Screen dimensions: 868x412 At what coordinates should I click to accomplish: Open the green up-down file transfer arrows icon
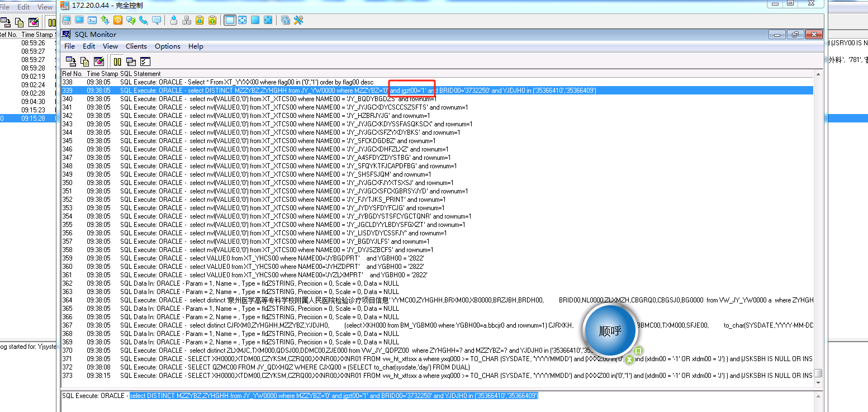point(105,20)
